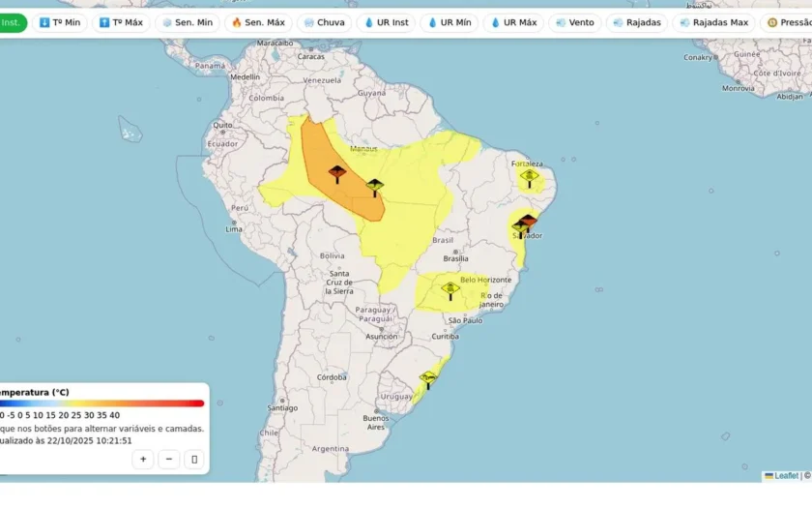Image resolution: width=812 pixels, height=508 pixels.
Task: Select the Sen. Máx variable
Action: click(258, 23)
